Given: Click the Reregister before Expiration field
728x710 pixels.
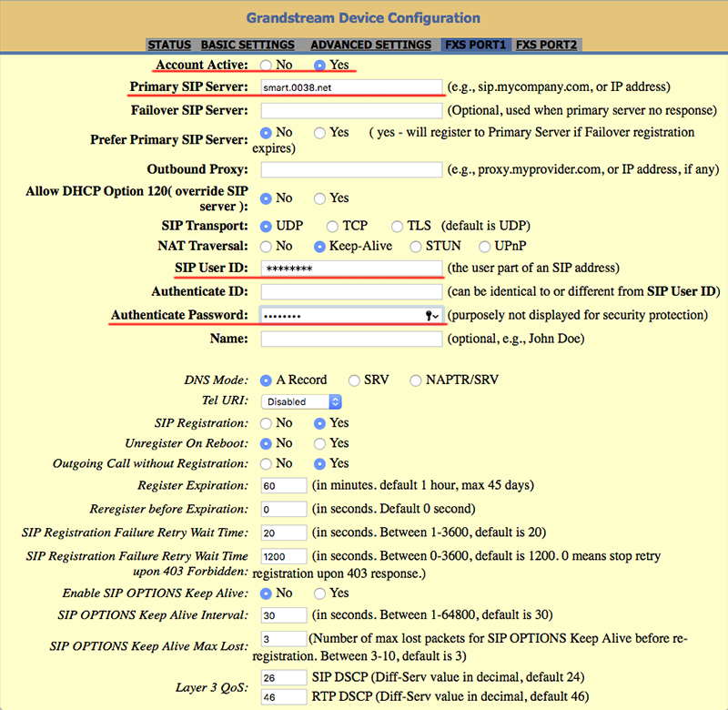Looking at the screenshot, I should (284, 510).
